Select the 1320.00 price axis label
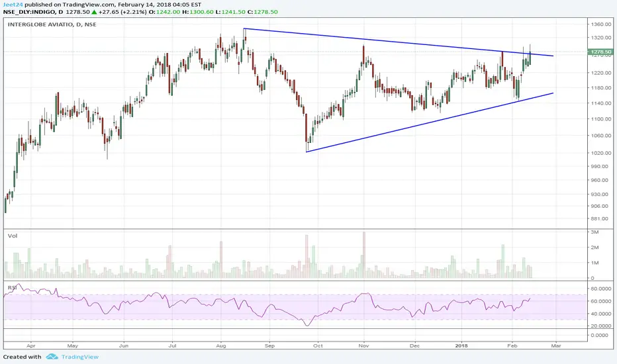Image resolution: width=617 pixels, height=364 pixels. coord(601,38)
